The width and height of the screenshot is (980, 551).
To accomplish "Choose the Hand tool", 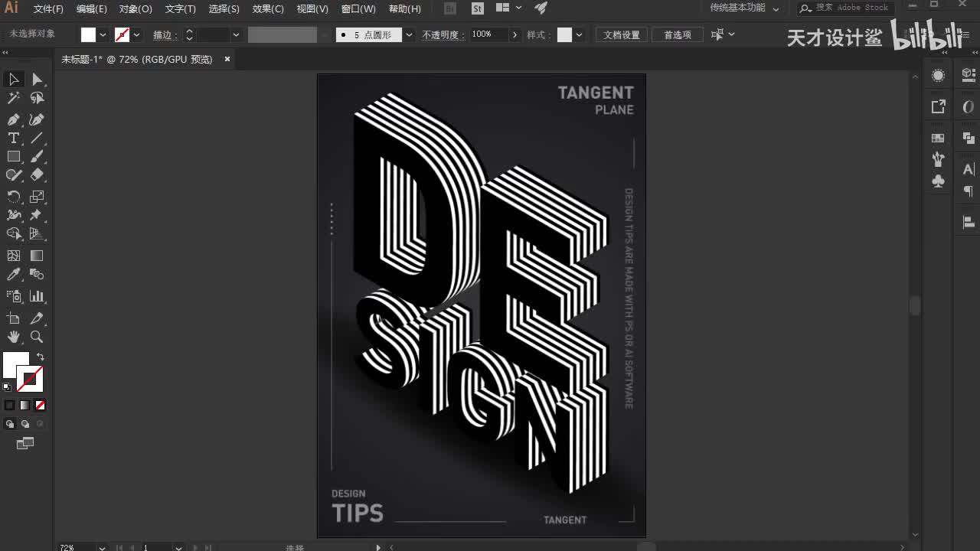I will [14, 337].
